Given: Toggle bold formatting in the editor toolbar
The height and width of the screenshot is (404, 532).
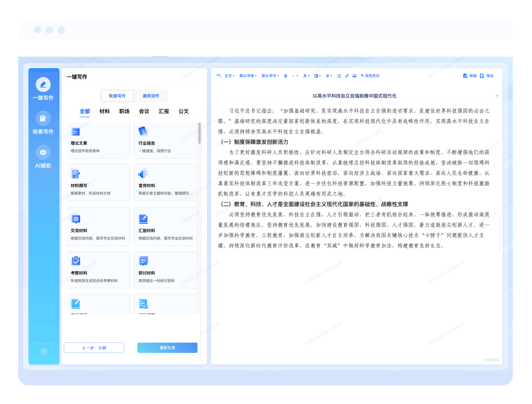Looking at the screenshot, I should (x=286, y=76).
